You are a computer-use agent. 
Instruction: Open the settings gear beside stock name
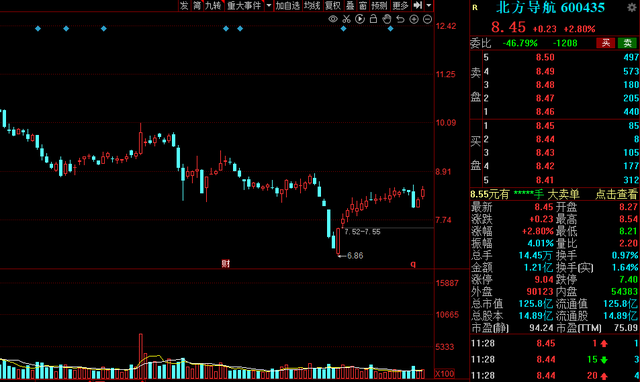click(631, 7)
